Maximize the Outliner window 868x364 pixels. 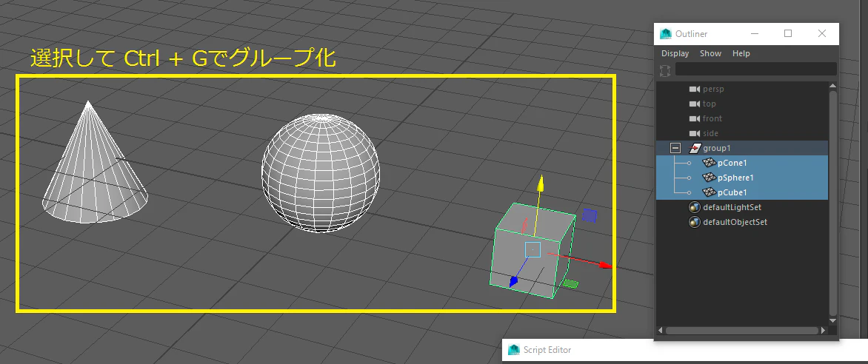tap(788, 34)
